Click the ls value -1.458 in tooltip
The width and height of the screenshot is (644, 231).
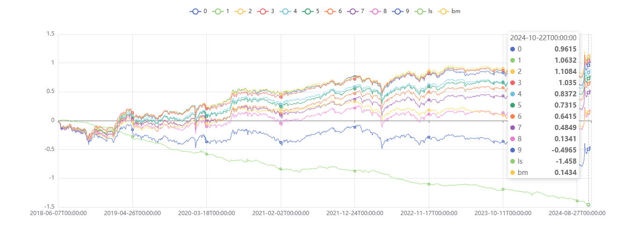click(566, 161)
